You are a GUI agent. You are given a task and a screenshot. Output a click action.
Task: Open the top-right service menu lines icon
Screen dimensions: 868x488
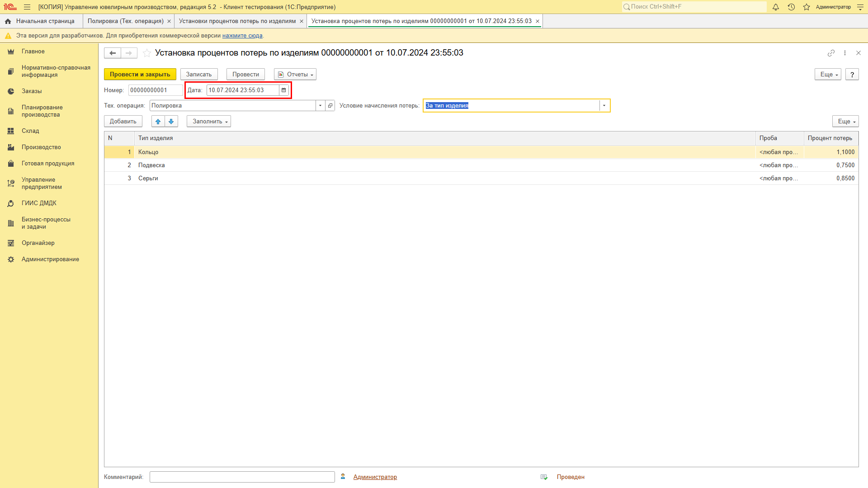(860, 7)
